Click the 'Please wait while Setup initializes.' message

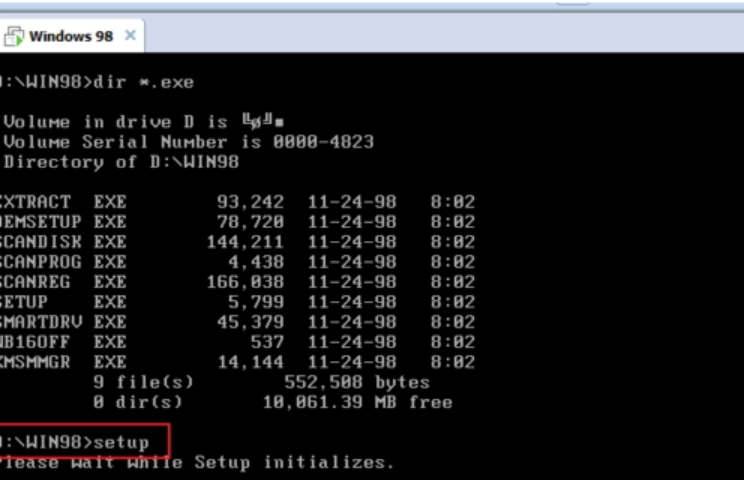point(197,462)
